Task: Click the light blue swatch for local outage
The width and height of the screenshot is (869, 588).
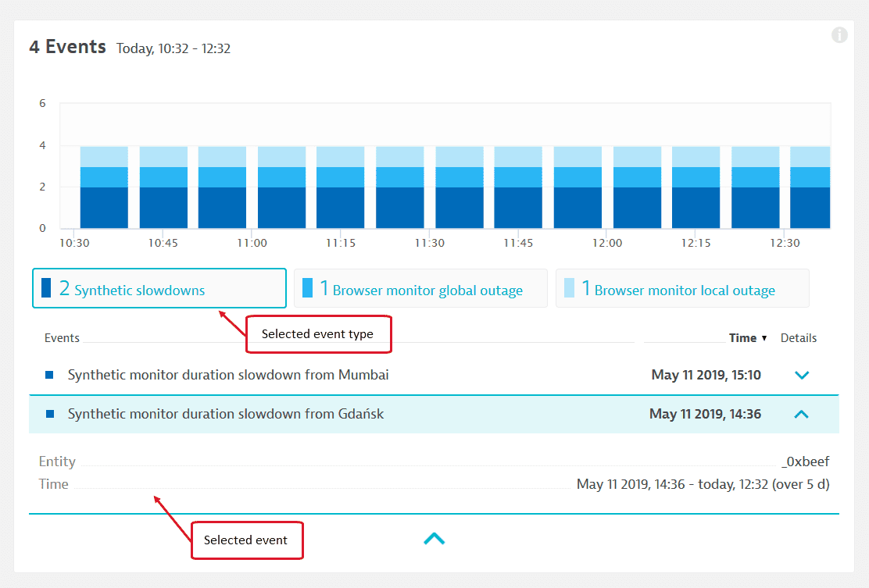Action: (569, 288)
